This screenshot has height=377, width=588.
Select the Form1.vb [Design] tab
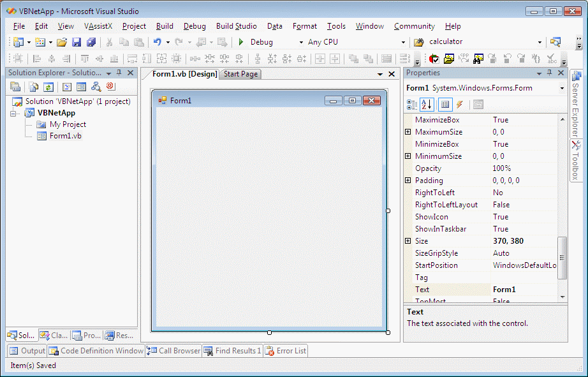(184, 74)
